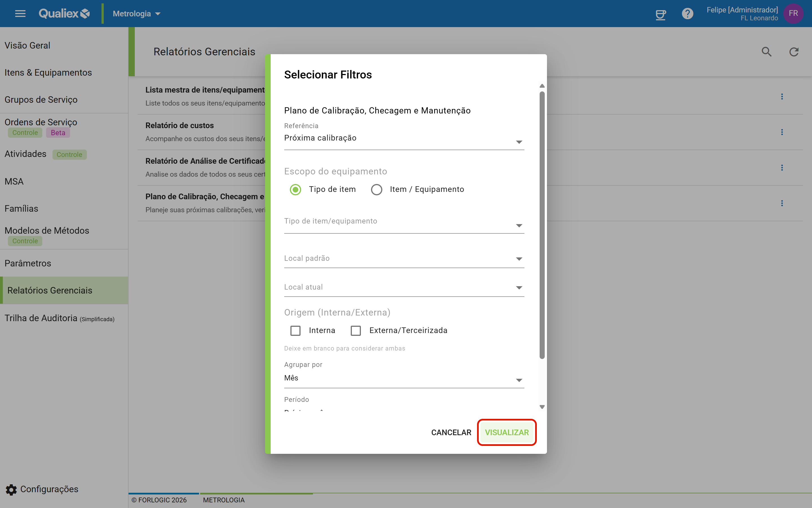Image resolution: width=812 pixels, height=508 pixels.
Task: Open Famílias in sidebar
Action: [64, 209]
